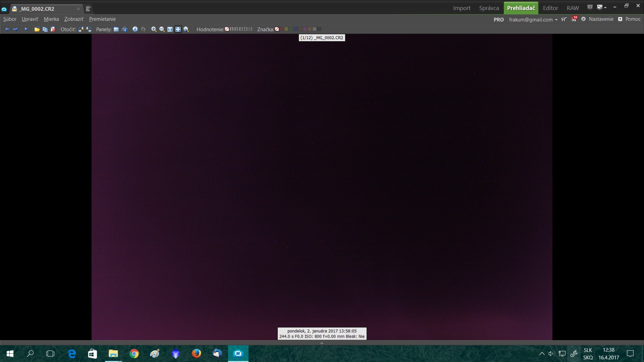Open the fullscreen display mode dropdown arrow
Image resolution: width=644 pixels, height=362 pixels.
tap(605, 7)
